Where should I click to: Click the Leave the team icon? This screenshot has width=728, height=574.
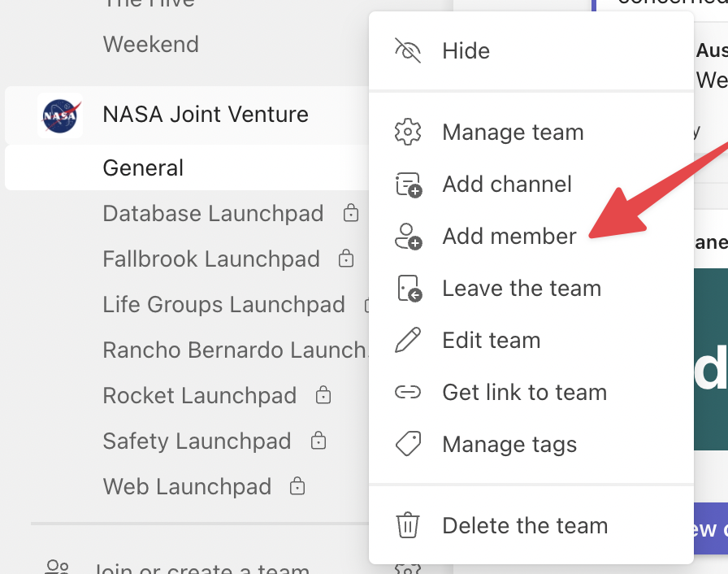tap(408, 289)
